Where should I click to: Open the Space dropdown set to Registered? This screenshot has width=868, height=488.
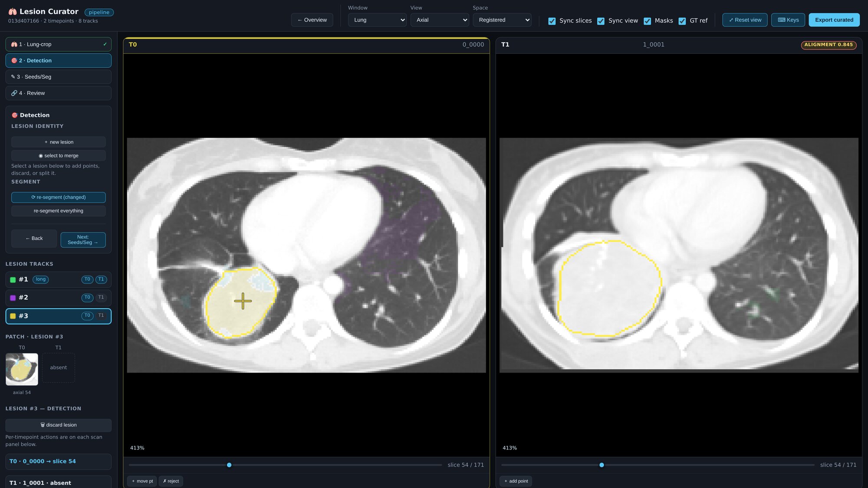pos(502,20)
